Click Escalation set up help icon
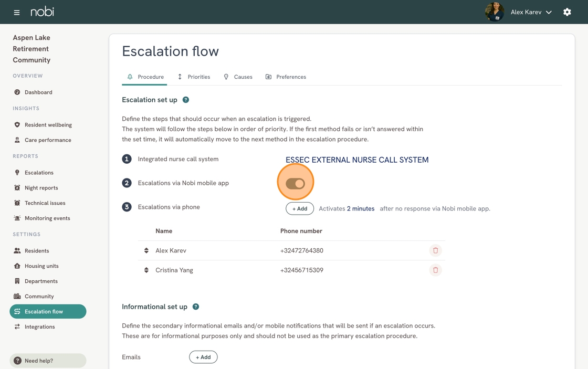This screenshot has height=369, width=588. pos(186,100)
